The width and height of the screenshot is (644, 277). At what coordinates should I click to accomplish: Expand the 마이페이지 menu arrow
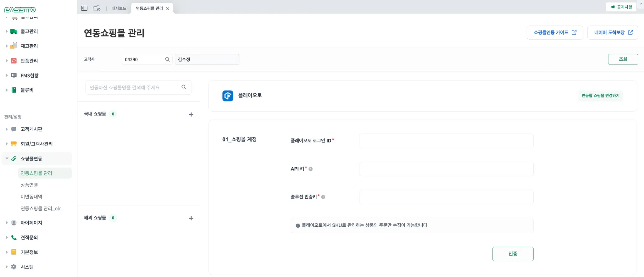coord(7,223)
